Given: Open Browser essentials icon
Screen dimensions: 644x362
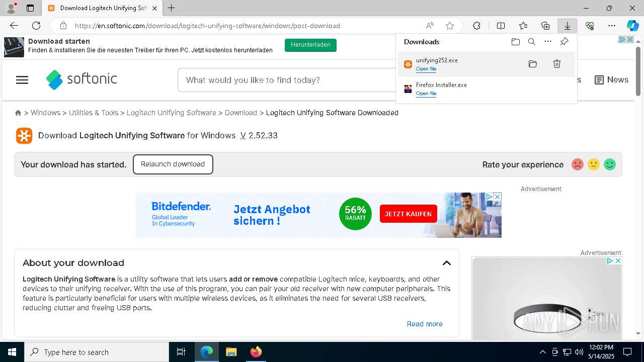Looking at the screenshot, I should click(590, 26).
